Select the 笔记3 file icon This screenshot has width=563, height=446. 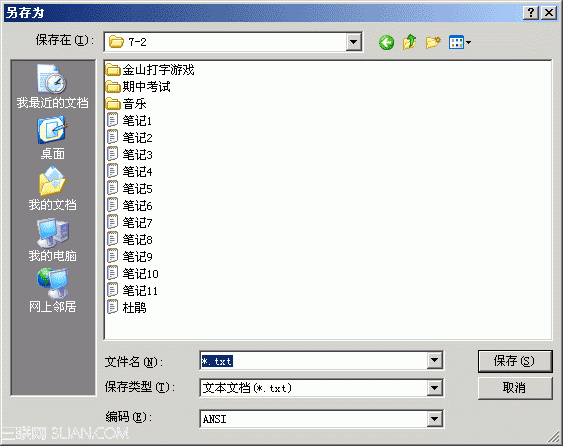tap(112, 154)
